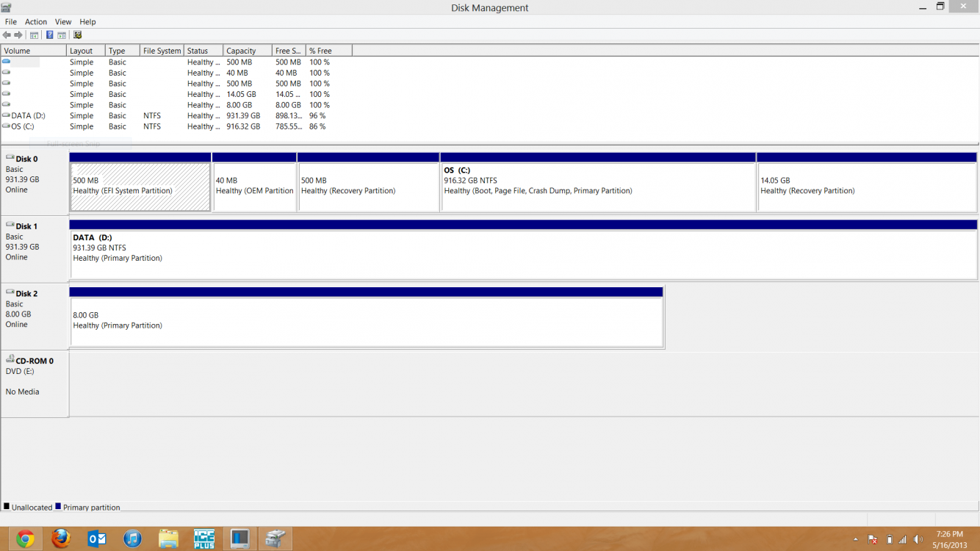The image size is (980, 551).
Task: Click the battery icon in the system tray
Action: 889,539
